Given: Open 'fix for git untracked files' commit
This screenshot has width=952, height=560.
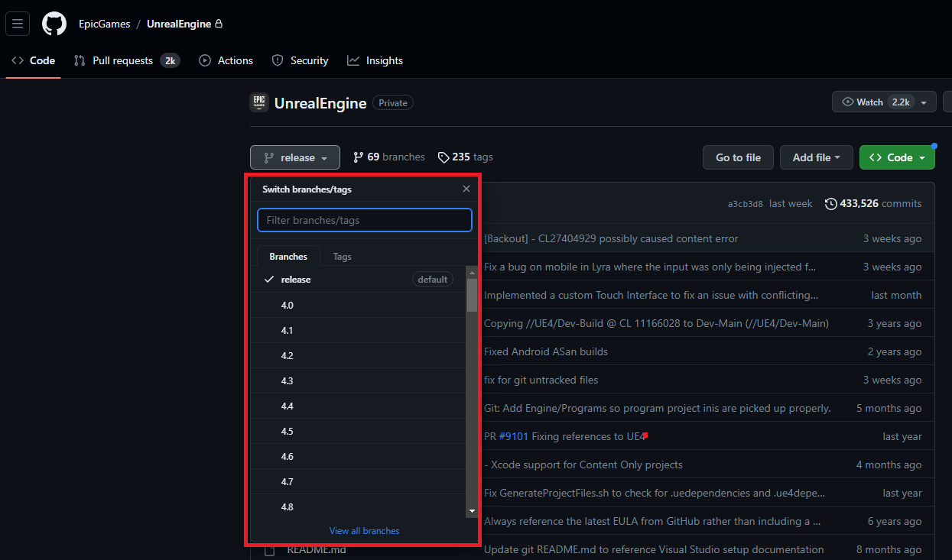Looking at the screenshot, I should click(541, 380).
